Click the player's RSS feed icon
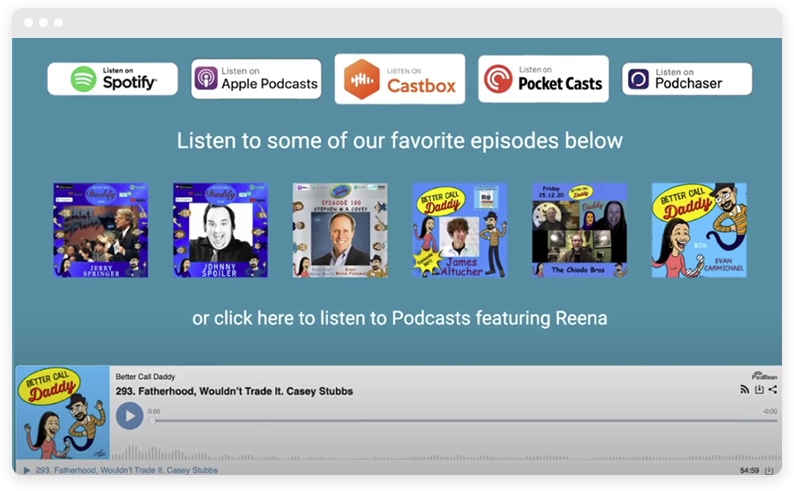Screen dimensions: 794x491 tap(744, 389)
